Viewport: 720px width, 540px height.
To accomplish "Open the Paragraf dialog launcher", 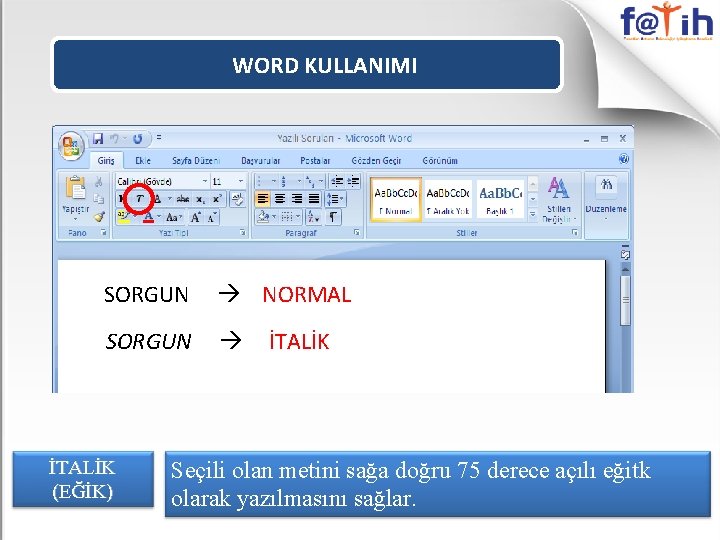I will 357,233.
